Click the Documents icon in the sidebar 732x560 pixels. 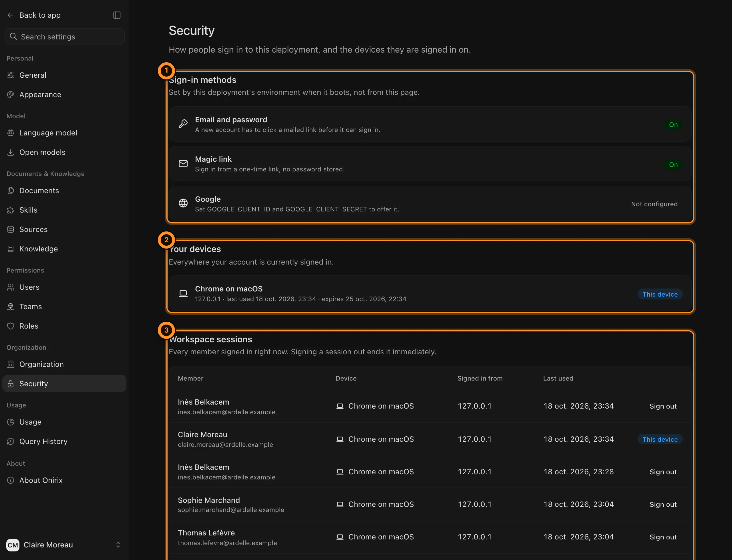[11, 190]
